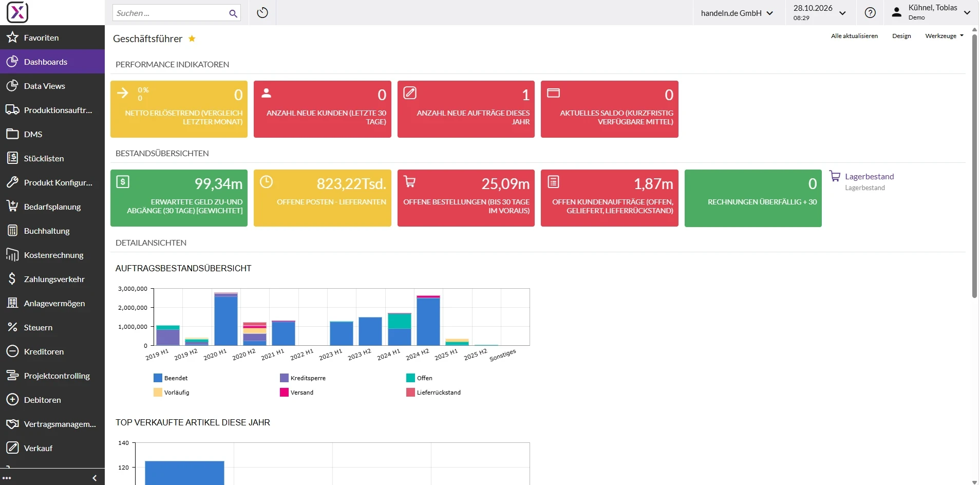Click the Debitoren plus-circle icon

tap(12, 400)
